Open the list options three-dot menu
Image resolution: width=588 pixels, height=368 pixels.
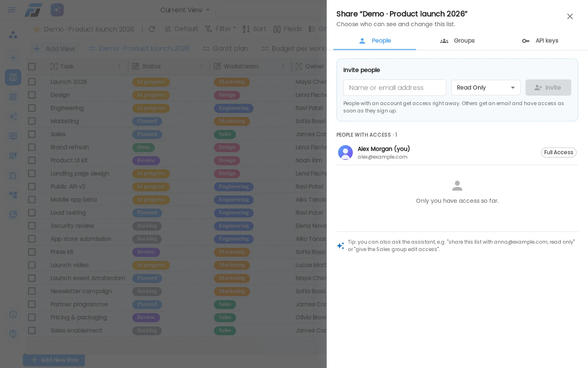click(142, 29)
